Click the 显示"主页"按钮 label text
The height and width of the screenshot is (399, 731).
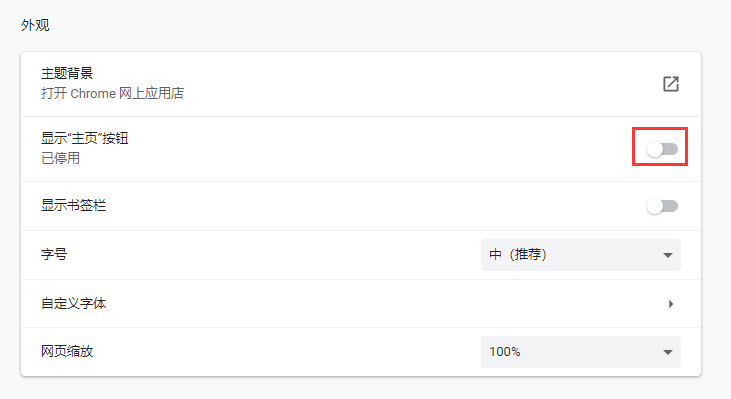click(84, 138)
